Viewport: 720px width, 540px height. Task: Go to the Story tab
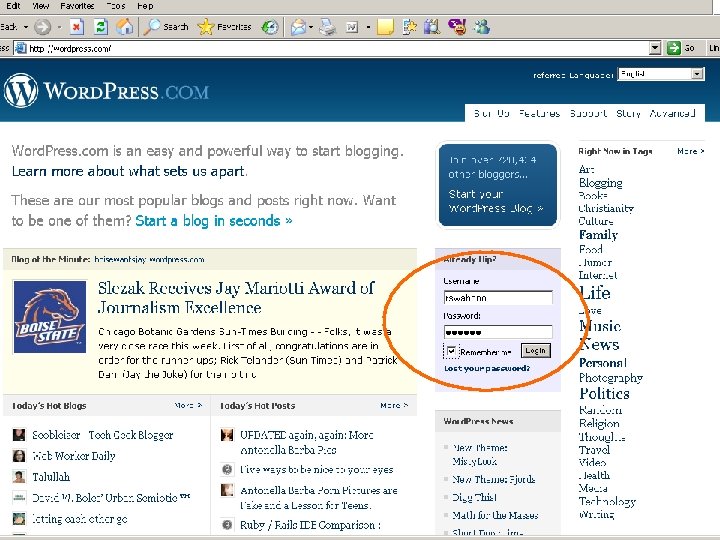pyautogui.click(x=628, y=113)
